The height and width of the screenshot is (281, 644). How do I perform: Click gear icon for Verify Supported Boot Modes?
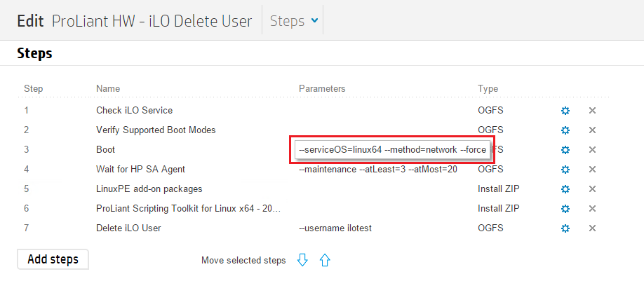[565, 130]
